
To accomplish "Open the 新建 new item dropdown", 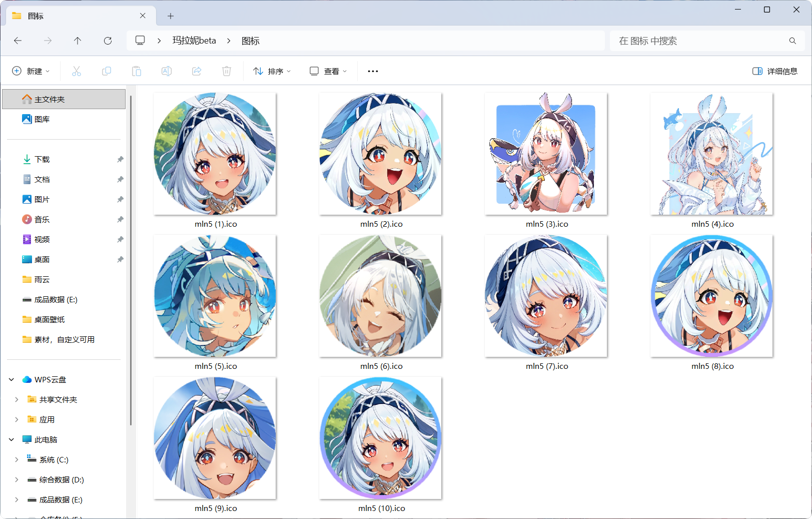I will (x=31, y=71).
